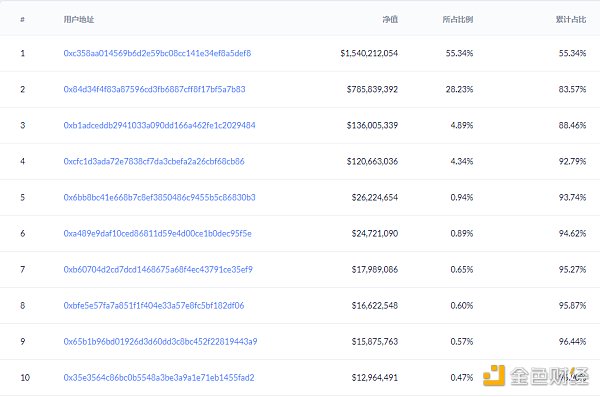Image resolution: width=600 pixels, height=397 pixels.
Task: Click the # rank column header
Action: [23, 20]
